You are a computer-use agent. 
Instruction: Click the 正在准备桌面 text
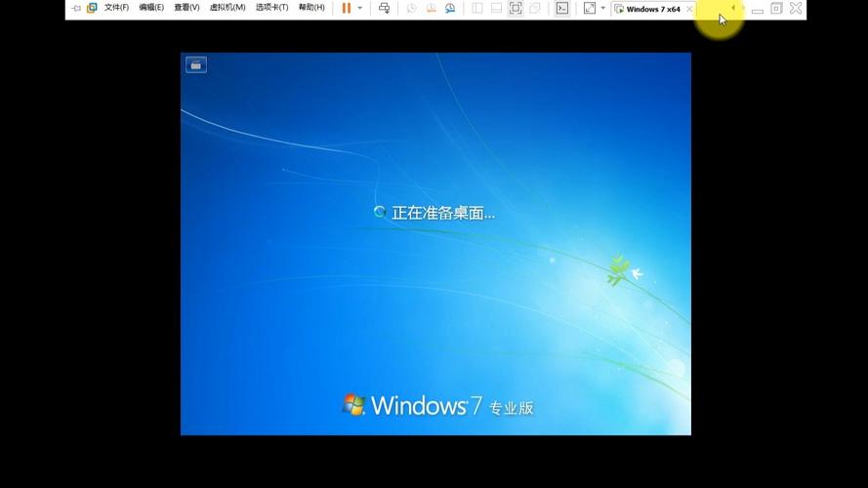(443, 213)
